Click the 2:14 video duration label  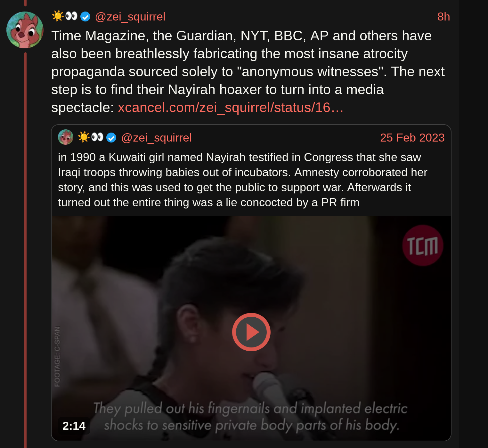[x=74, y=426]
